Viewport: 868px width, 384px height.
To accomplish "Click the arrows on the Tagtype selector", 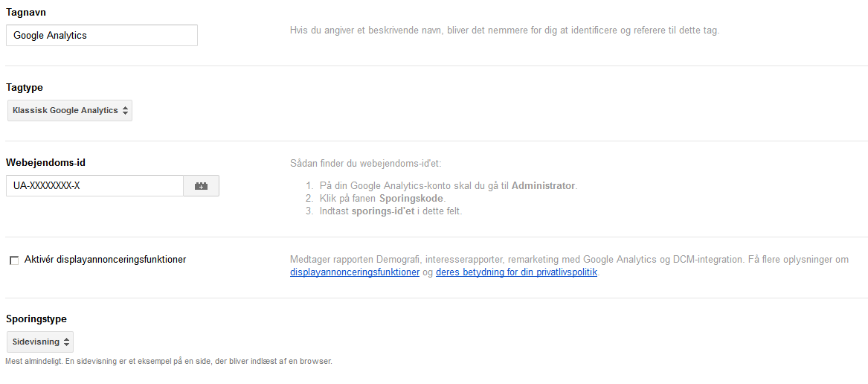I will (x=126, y=110).
